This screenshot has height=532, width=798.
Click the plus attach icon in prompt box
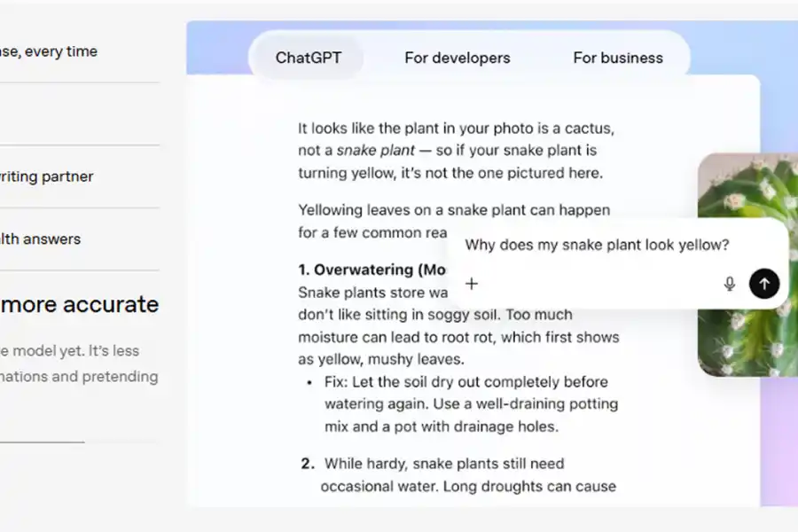[x=472, y=284]
